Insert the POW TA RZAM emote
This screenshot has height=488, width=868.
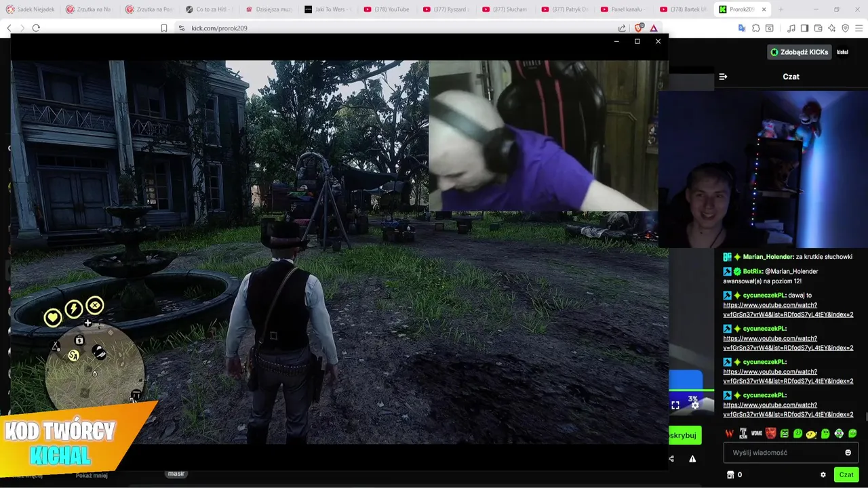743,434
